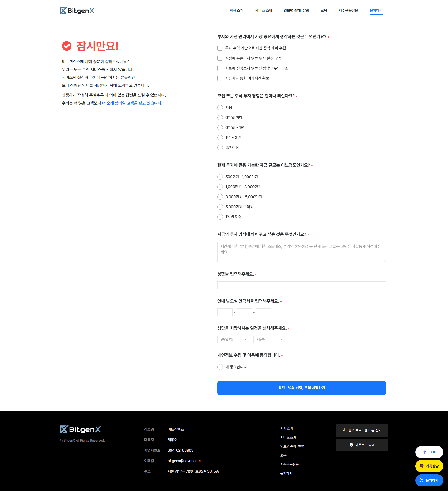Click the BitgenX logo in footer
Screen dimensions: 448x491
click(x=80, y=429)
